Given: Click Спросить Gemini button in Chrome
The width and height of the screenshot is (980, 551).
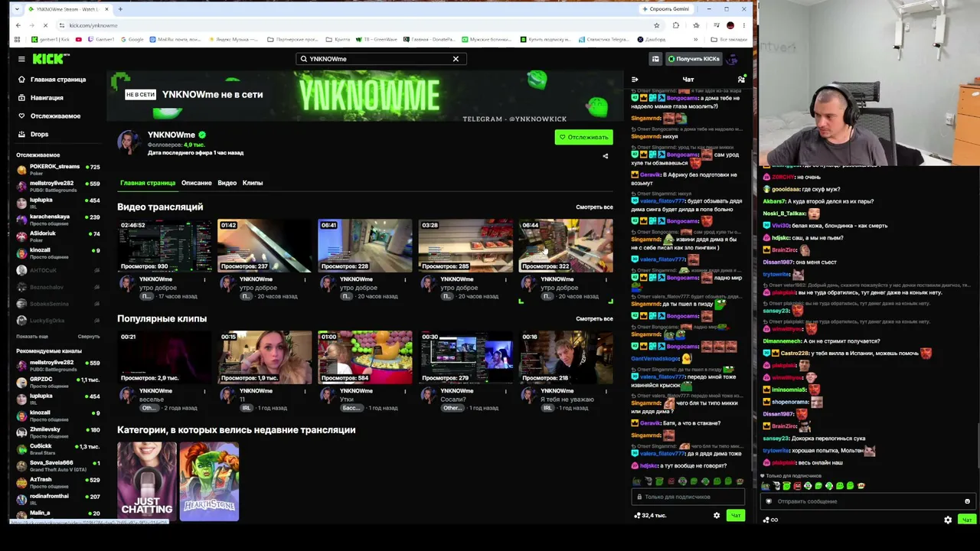Looking at the screenshot, I should 666,9.
